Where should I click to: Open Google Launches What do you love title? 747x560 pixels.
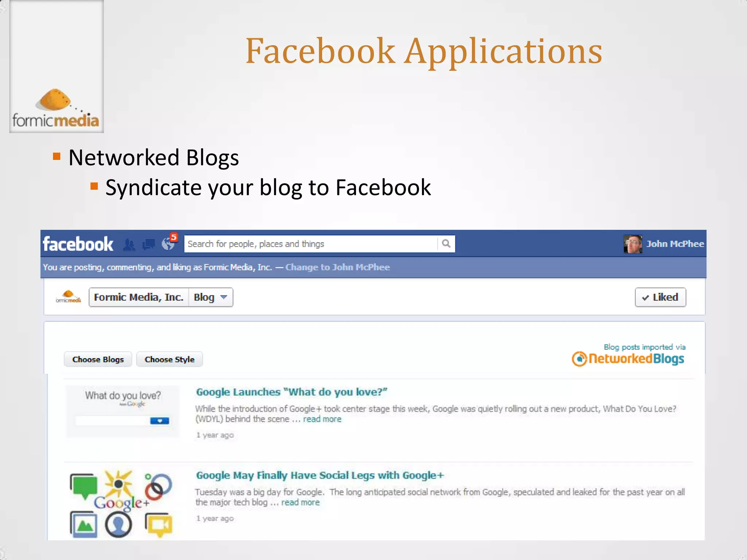tap(291, 392)
